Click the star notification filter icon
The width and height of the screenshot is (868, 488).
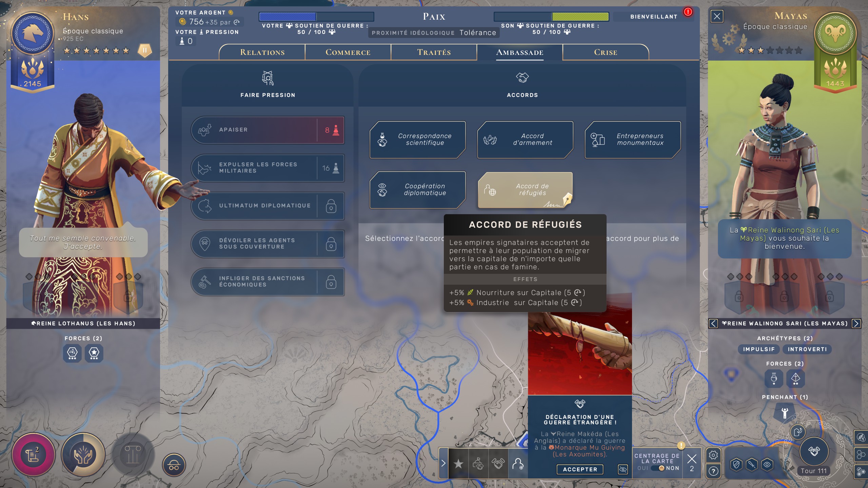click(458, 464)
